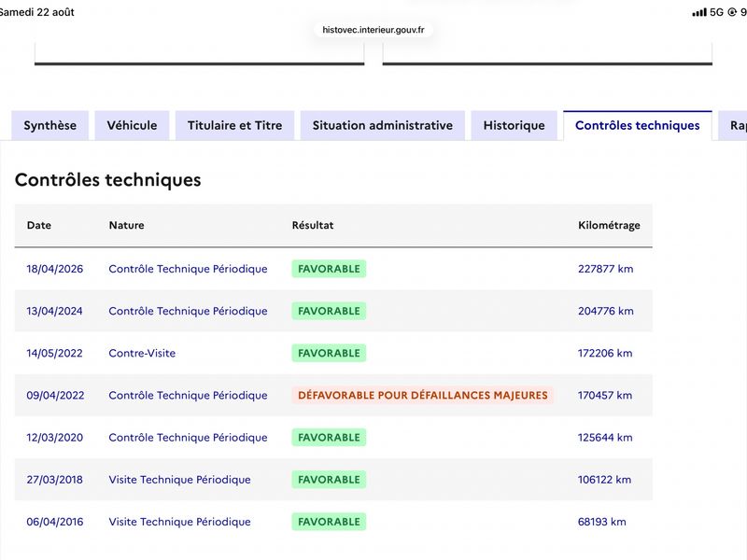Tap the rotation lock status icon
The width and height of the screenshot is (747, 560).
(732, 12)
